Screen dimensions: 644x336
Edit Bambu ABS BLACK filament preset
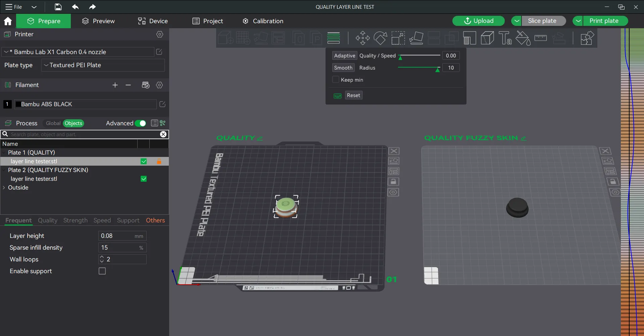(162, 104)
